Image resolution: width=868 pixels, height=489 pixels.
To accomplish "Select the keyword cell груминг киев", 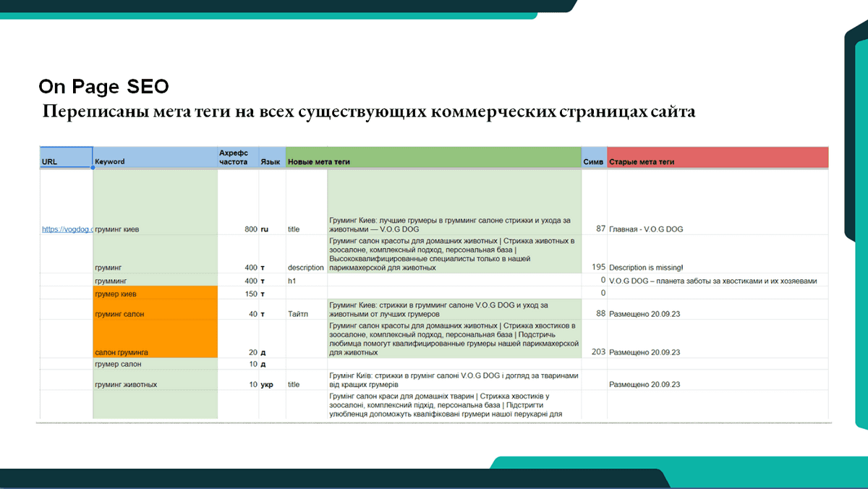I will [155, 203].
